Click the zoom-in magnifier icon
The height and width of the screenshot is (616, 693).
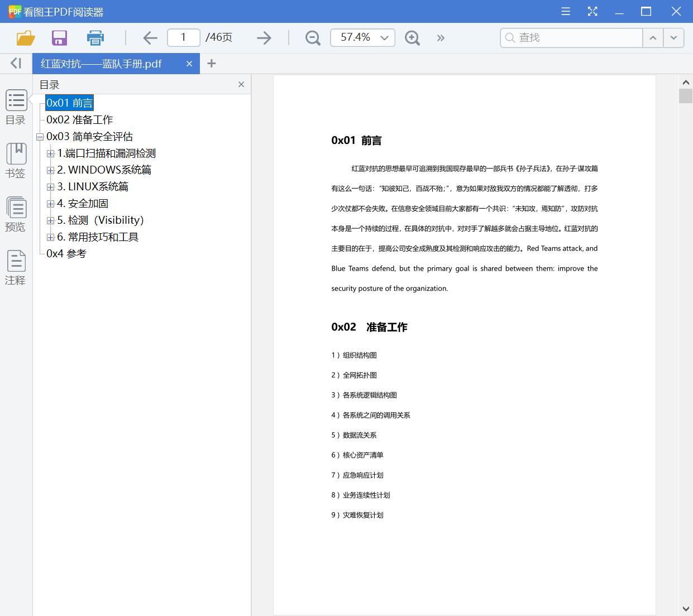[x=412, y=37]
